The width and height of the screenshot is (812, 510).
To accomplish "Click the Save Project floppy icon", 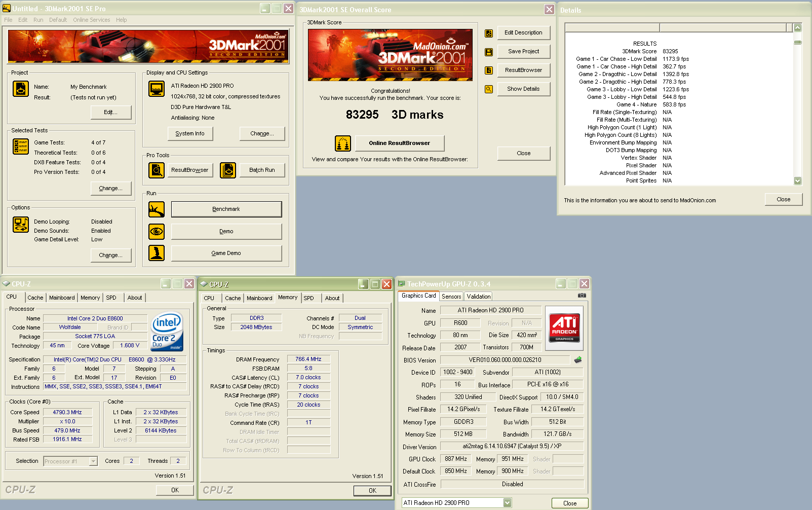I will pos(489,52).
